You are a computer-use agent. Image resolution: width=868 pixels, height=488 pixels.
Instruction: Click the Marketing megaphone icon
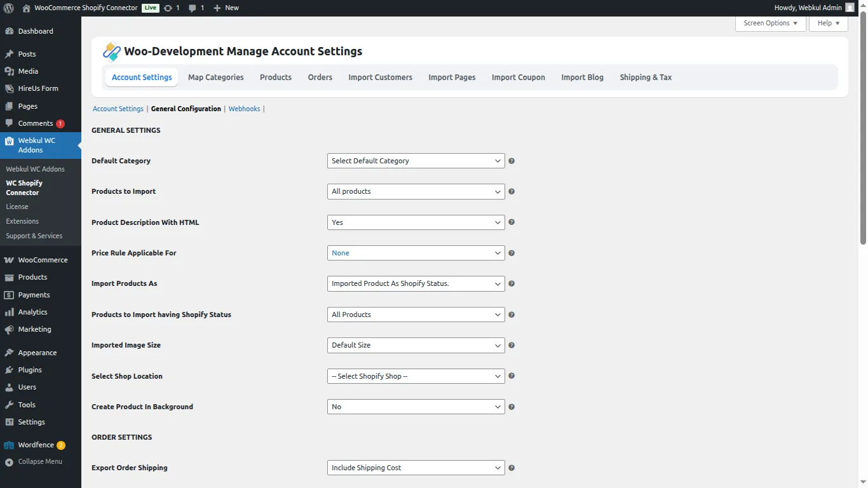(10, 329)
